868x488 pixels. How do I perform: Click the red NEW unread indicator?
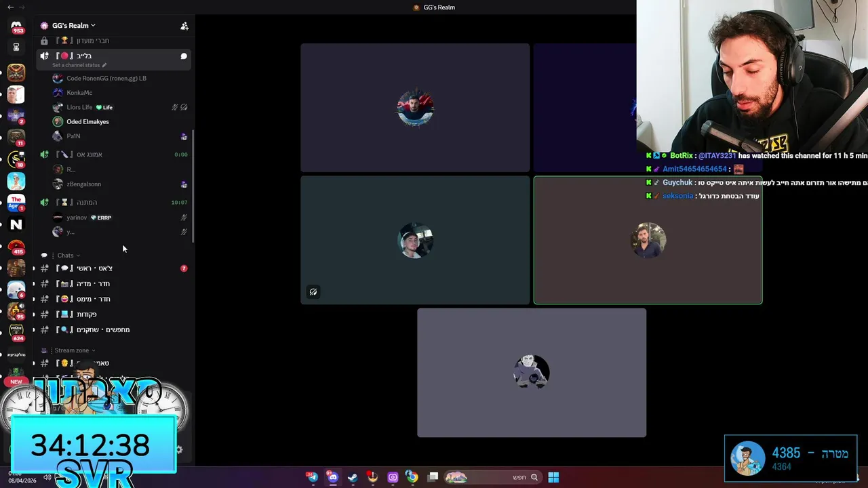pyautogui.click(x=16, y=382)
